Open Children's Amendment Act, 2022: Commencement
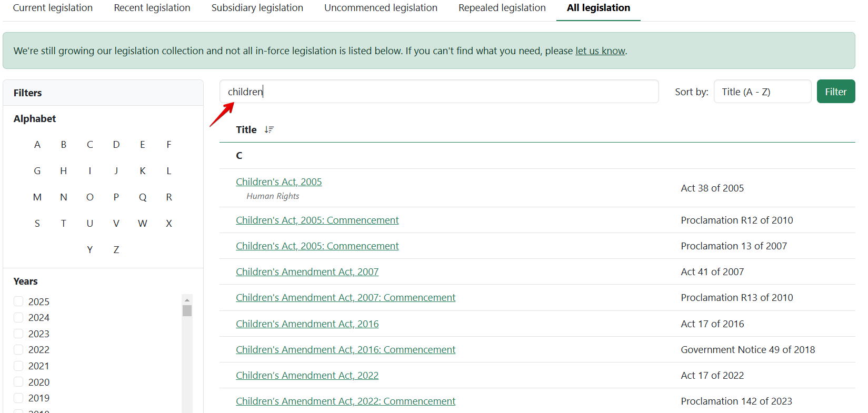Image resolution: width=868 pixels, height=413 pixels. tap(345, 401)
